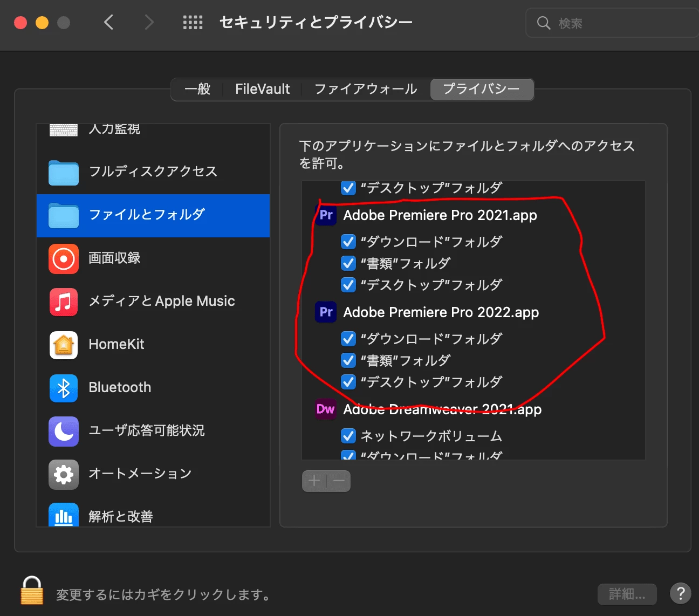Click the yellow minimize window button
The width and height of the screenshot is (699, 616).
42,23
